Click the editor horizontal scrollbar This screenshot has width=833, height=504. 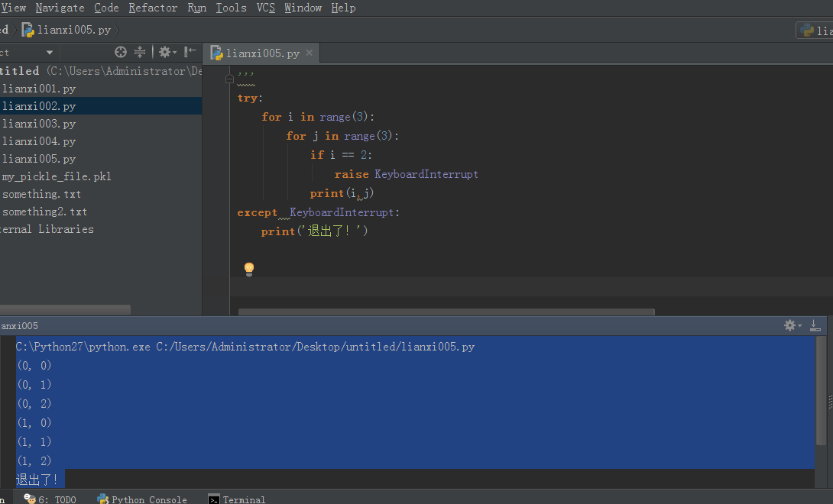click(446, 312)
